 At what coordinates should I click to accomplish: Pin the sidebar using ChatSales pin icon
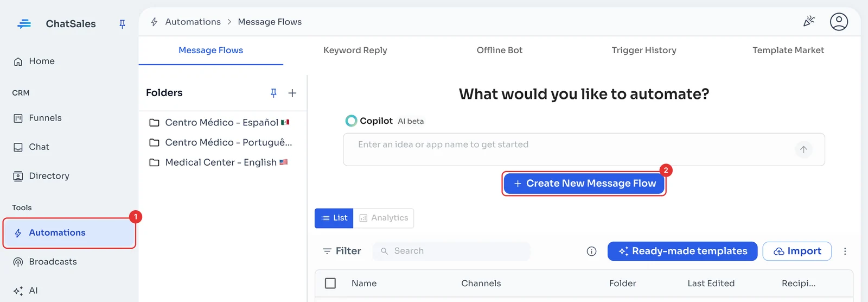point(122,24)
